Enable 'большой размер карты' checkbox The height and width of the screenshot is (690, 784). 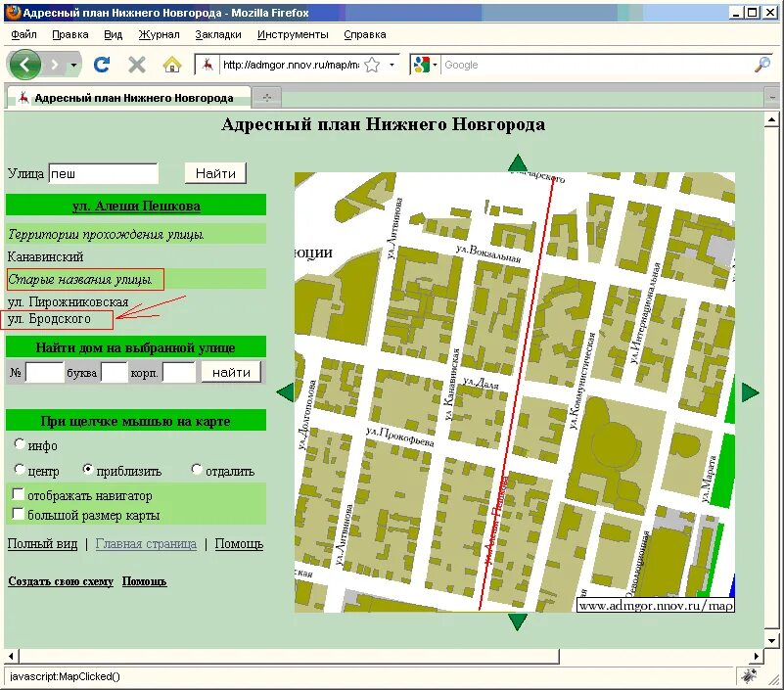(x=18, y=514)
